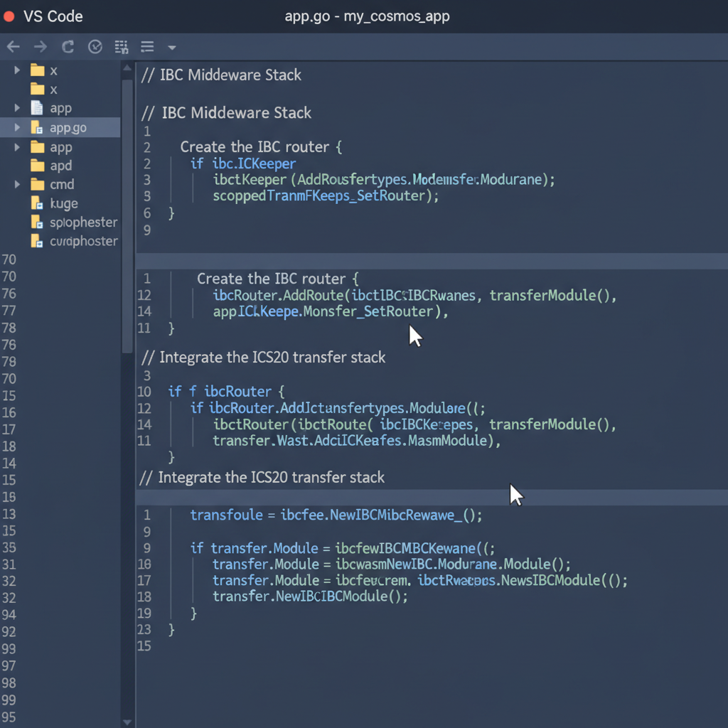Screen dimensions: 728x728
Task: Click the "transfoule = ibcfee.NewIBCMibcRewawe_();" line
Action: click(336, 515)
